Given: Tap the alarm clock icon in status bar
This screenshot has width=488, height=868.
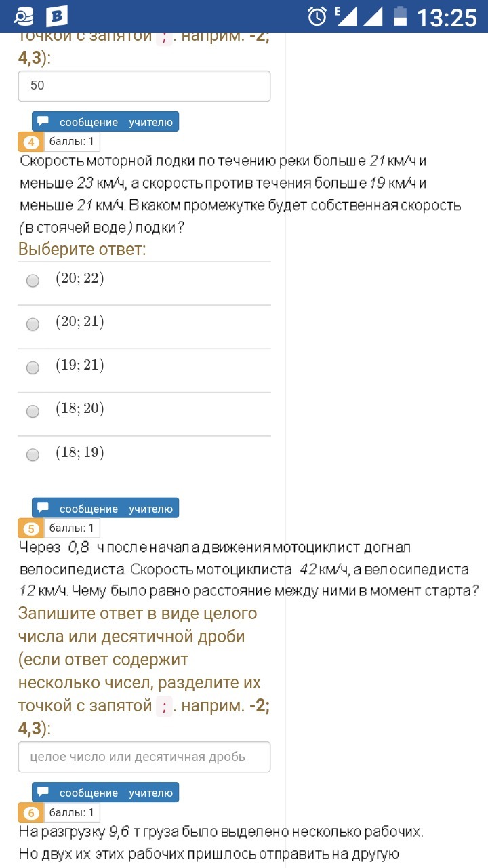Looking at the screenshot, I should 317,16.
